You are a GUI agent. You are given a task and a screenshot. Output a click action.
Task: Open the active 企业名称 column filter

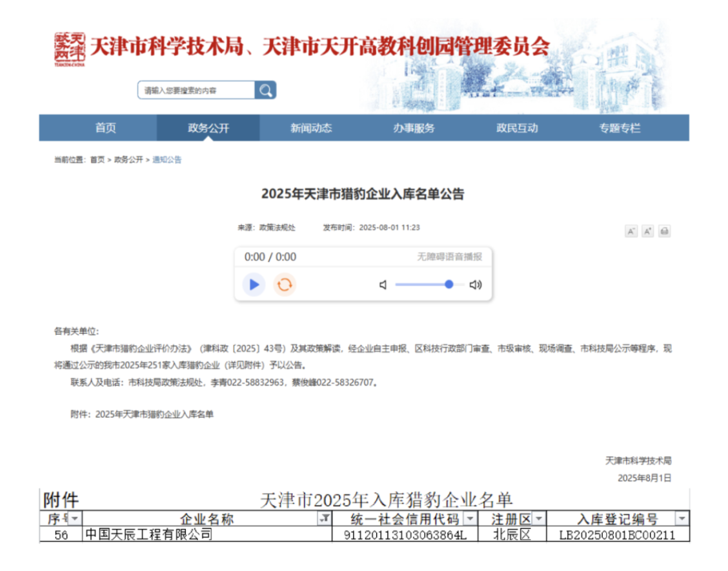tap(323, 519)
